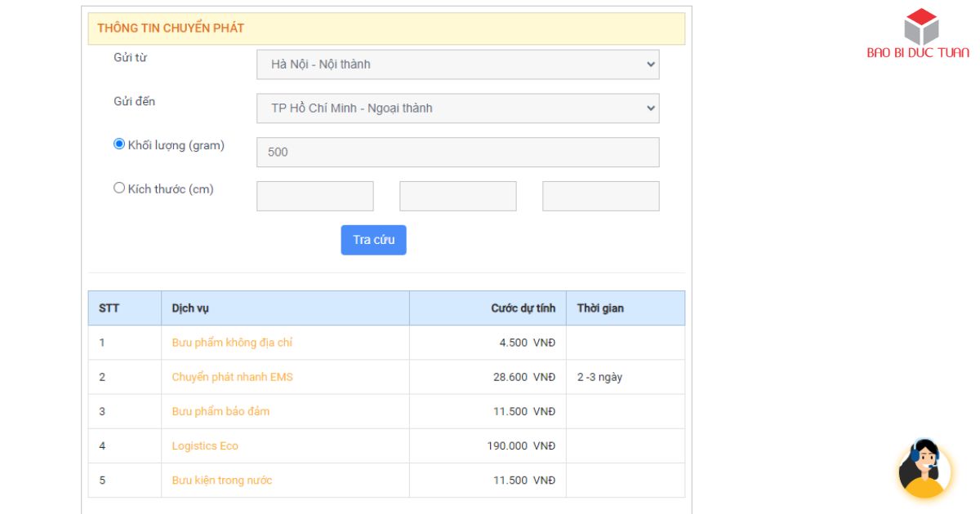This screenshot has width=980, height=514.
Task: Click the last Kích thước dimension field
Action: click(x=600, y=196)
